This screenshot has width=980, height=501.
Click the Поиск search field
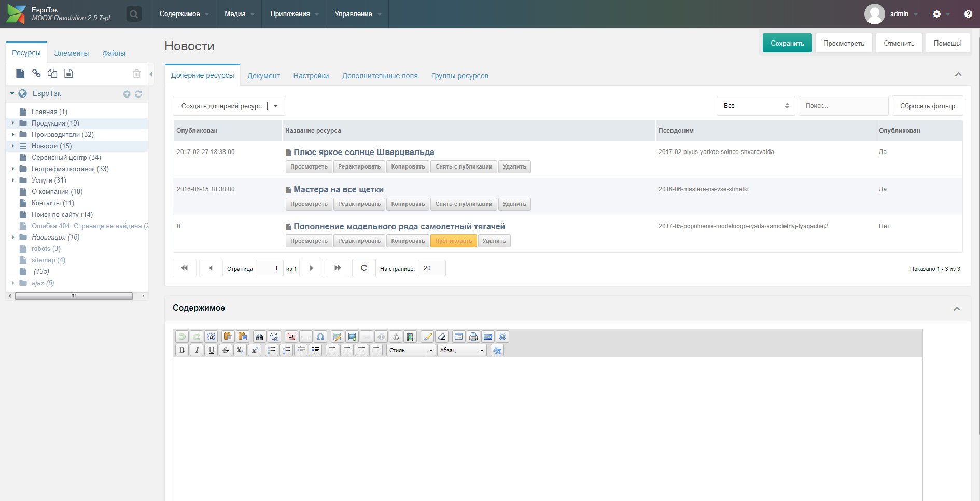click(x=843, y=106)
